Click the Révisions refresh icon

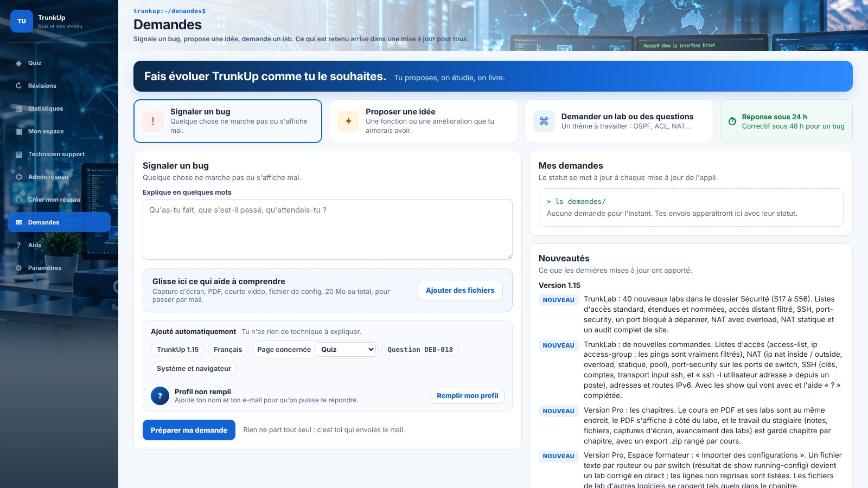click(x=19, y=86)
